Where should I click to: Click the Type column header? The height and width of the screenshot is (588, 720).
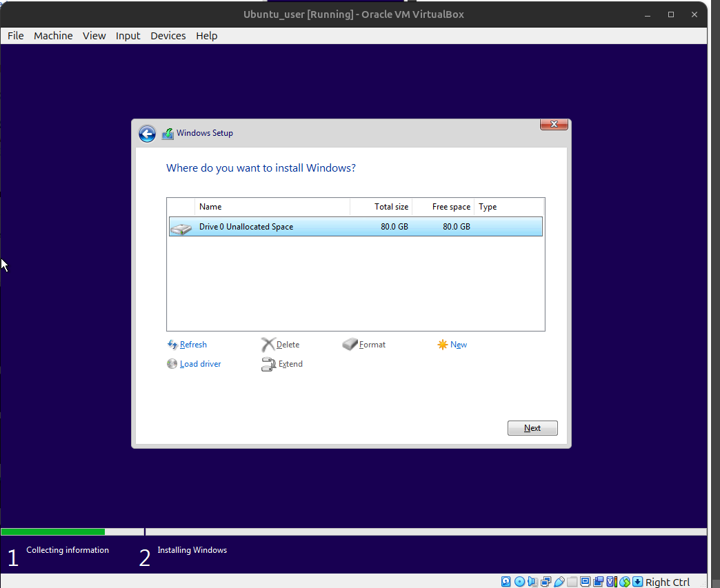(x=509, y=207)
